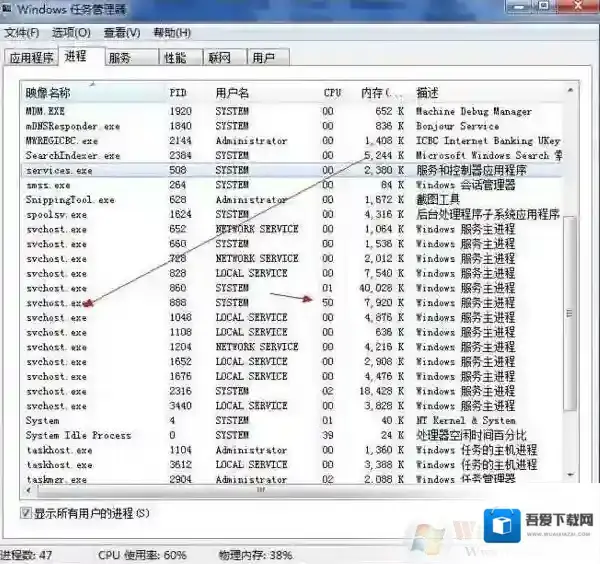Click the 截图工具 description cell

pyautogui.click(x=438, y=200)
